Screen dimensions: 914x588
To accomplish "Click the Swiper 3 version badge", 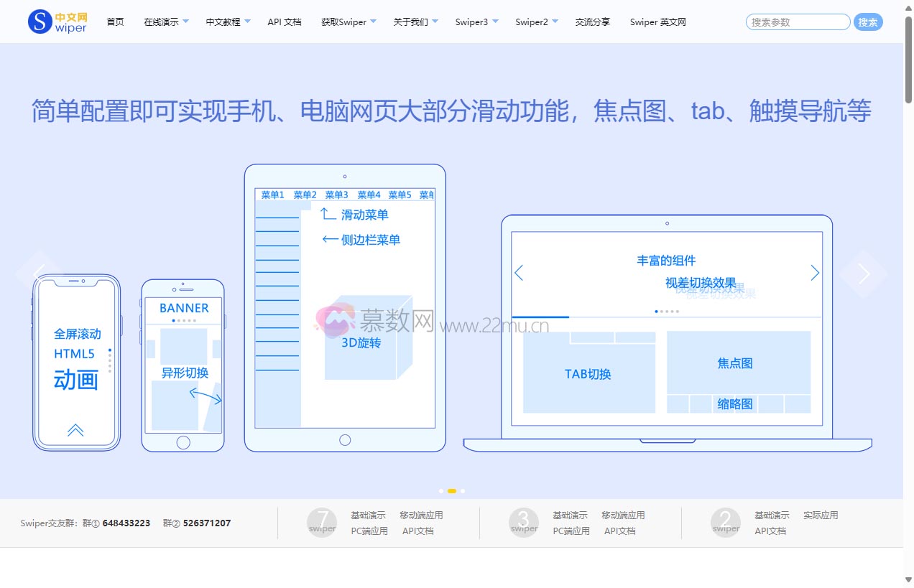I will click(524, 523).
